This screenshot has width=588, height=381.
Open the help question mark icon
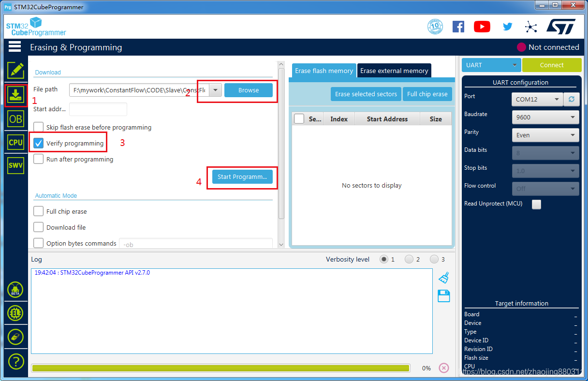pyautogui.click(x=15, y=361)
